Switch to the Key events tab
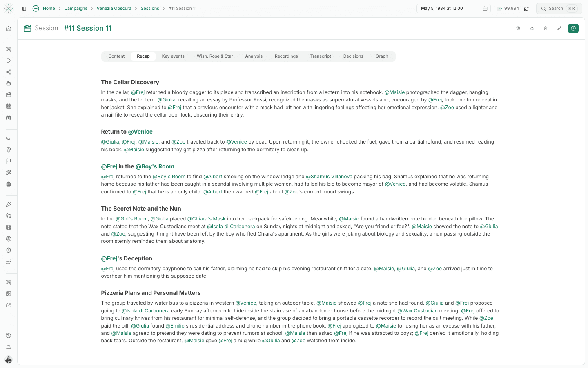Image resolution: width=588 pixels, height=368 pixels. [173, 56]
